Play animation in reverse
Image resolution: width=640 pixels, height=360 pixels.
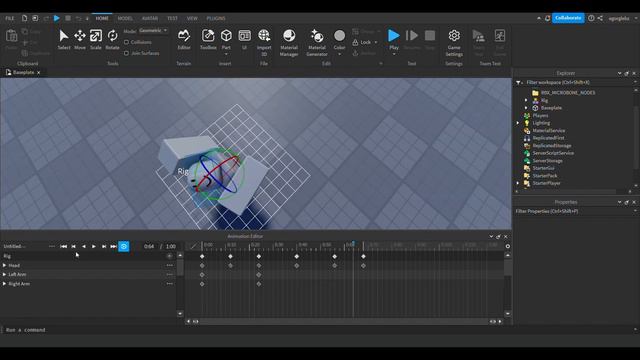click(84, 246)
